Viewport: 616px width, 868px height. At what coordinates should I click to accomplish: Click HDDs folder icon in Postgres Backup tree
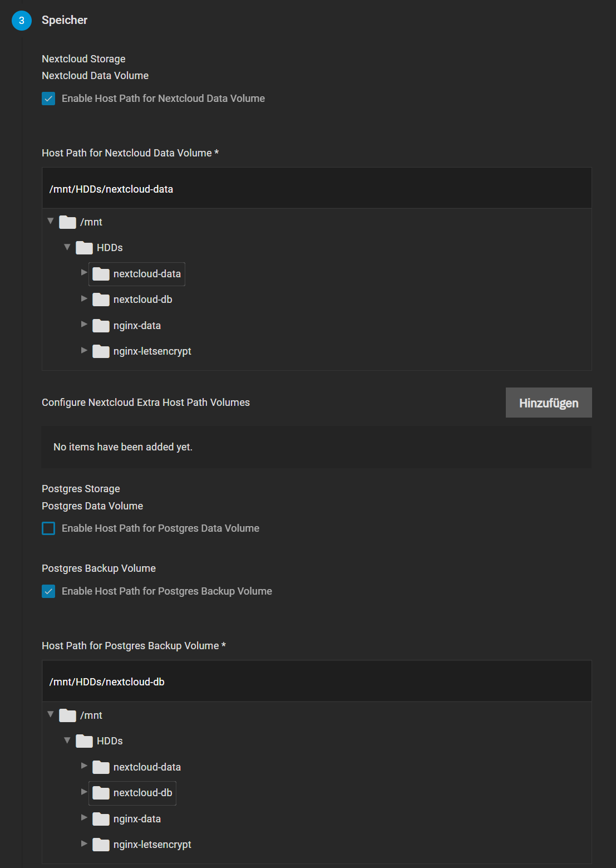(84, 741)
